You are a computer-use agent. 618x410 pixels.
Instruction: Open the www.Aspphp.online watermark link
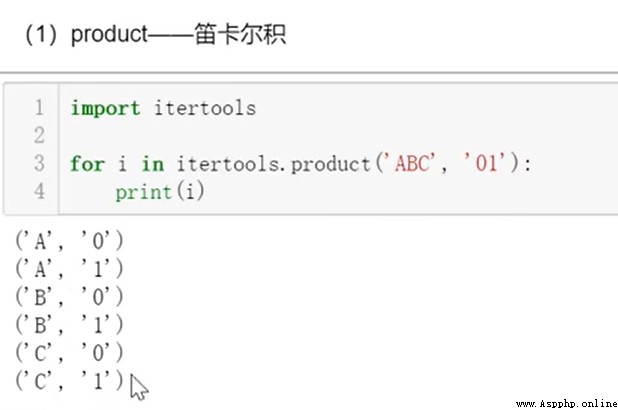(566, 404)
